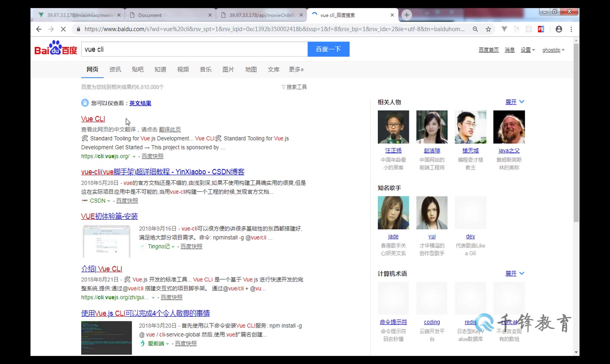
Task: Click the Baidu logo
Action: pyautogui.click(x=56, y=48)
